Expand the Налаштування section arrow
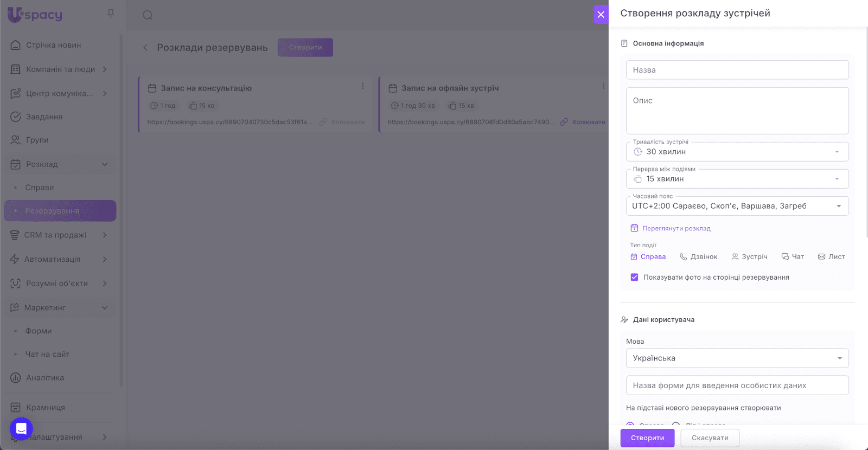The image size is (868, 450). click(105, 438)
